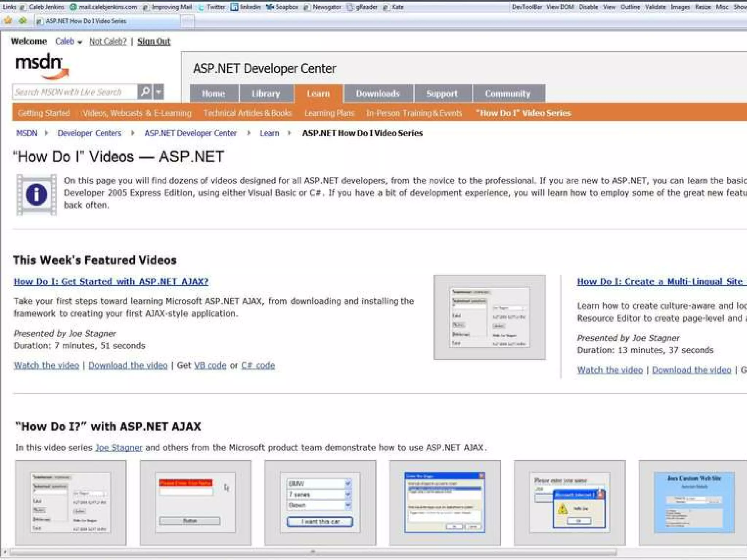
Task: Select Videos, Webcasts & E-Learning submenu
Action: tap(137, 113)
